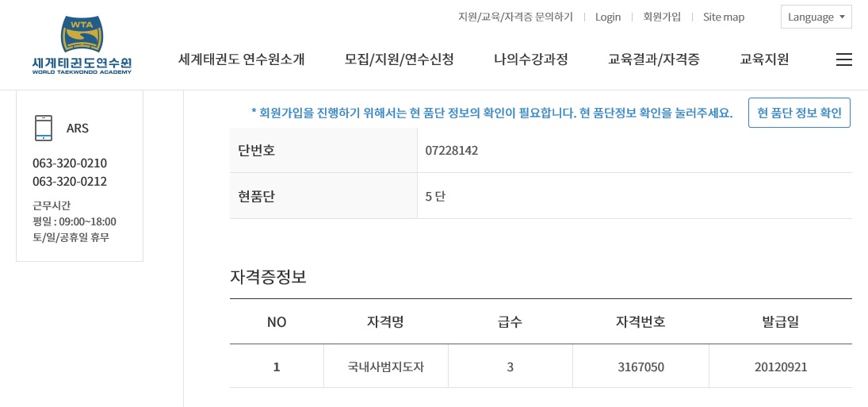Click the 자격명 column header

386,322
